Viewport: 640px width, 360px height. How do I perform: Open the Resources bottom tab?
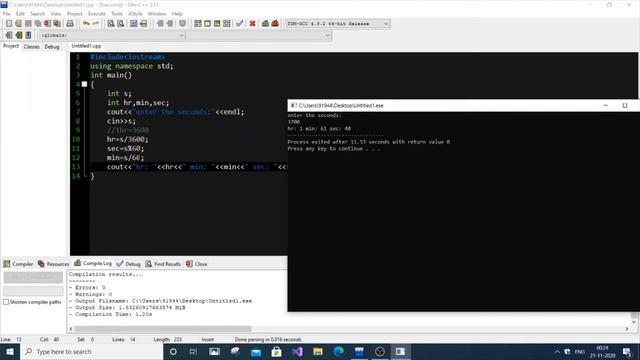coord(53,264)
